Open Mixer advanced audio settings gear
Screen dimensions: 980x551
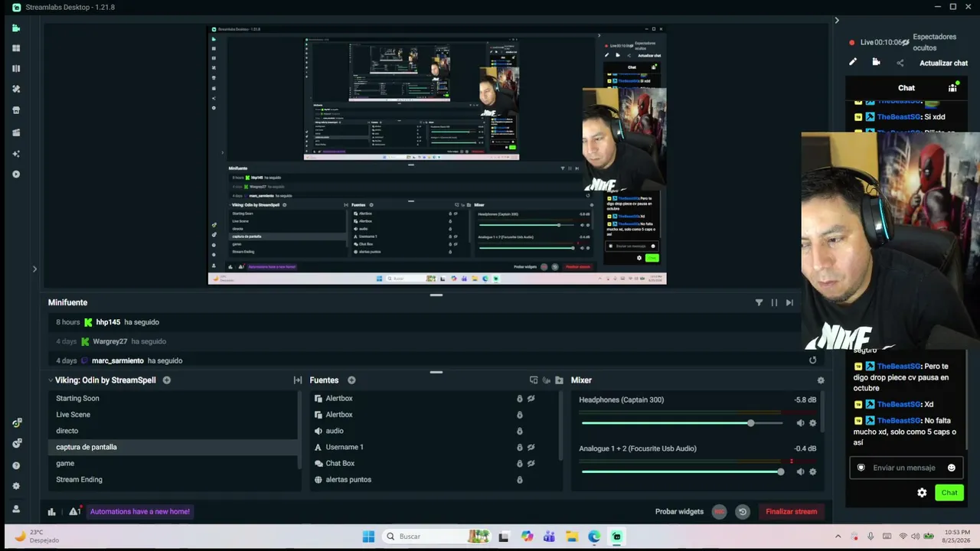[x=821, y=380]
